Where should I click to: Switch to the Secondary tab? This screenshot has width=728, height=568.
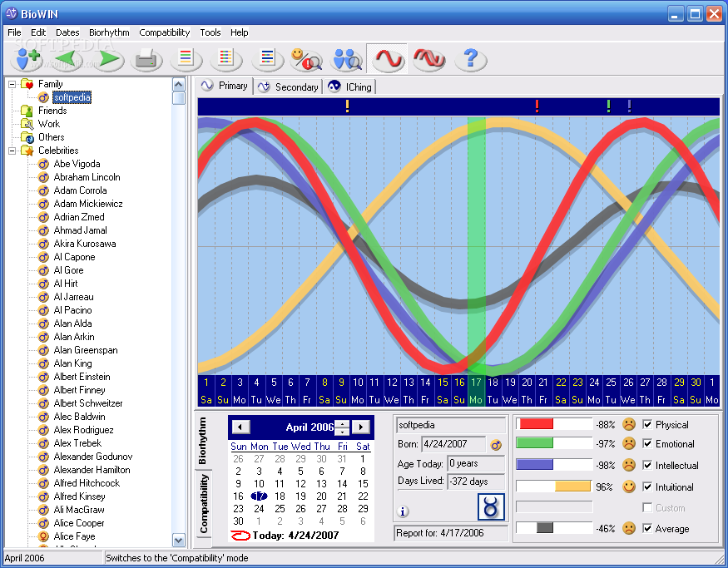(289, 86)
